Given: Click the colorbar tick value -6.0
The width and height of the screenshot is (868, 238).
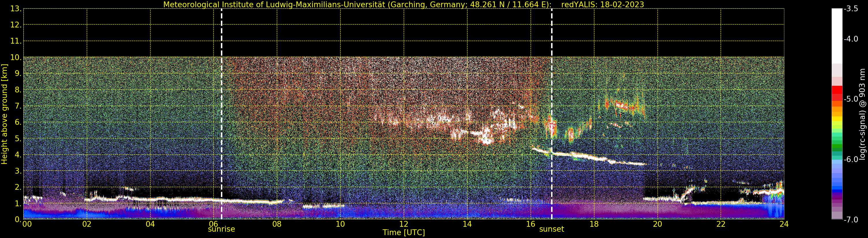Looking at the screenshot, I should tap(851, 159).
